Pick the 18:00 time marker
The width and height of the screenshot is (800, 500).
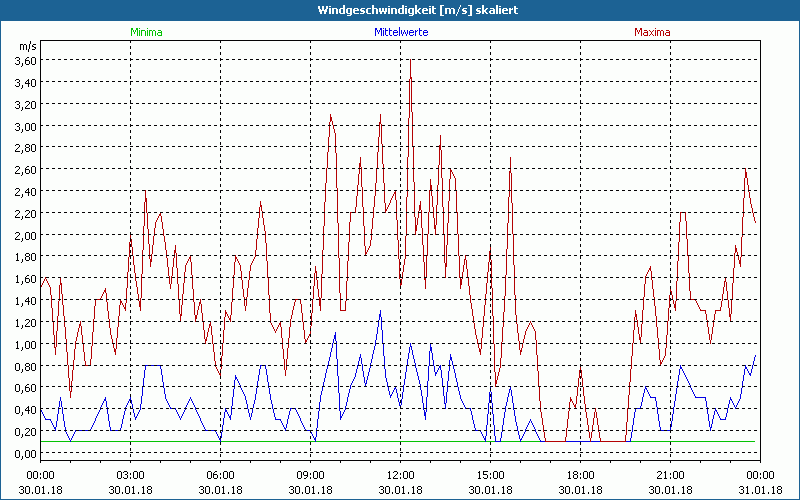click(x=580, y=474)
